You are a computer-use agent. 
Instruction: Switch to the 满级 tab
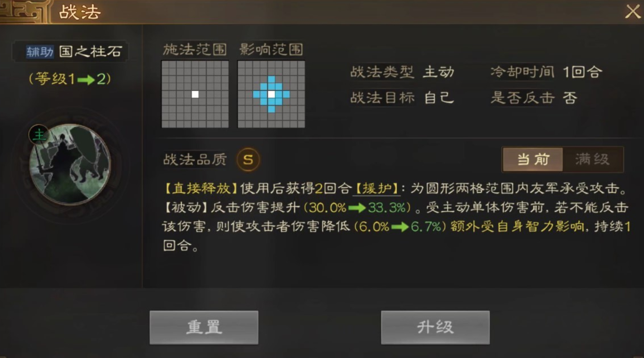coord(593,160)
